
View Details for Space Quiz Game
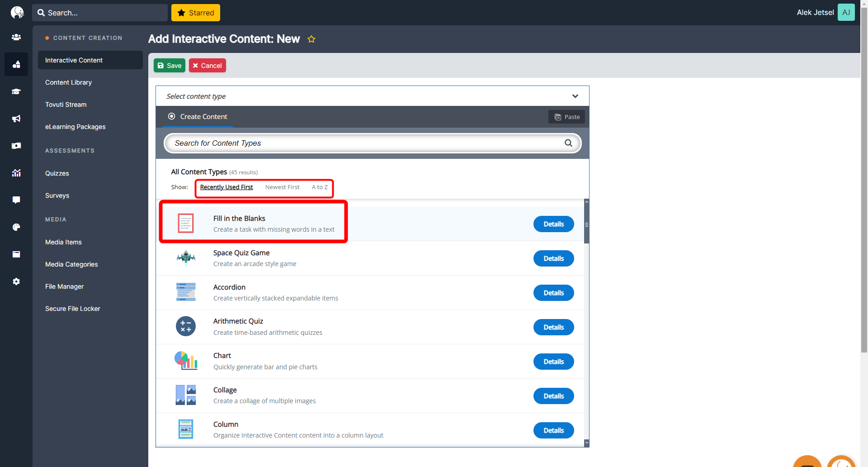pyautogui.click(x=553, y=258)
